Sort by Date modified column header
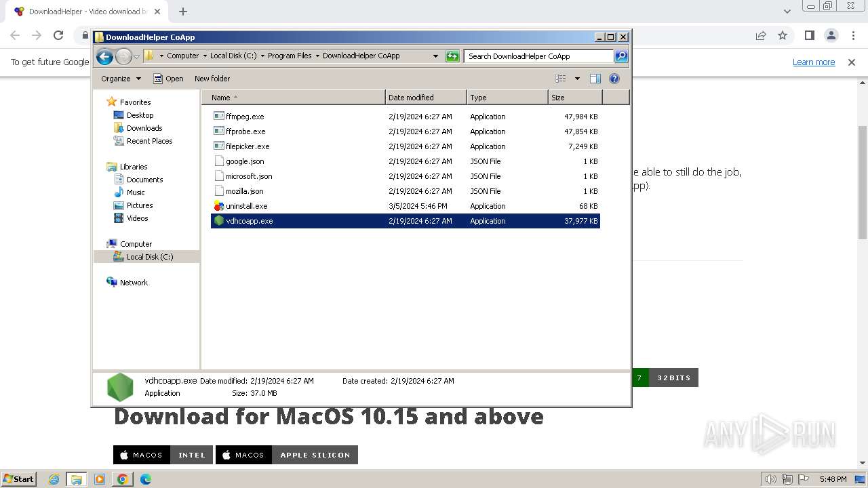 click(x=426, y=98)
